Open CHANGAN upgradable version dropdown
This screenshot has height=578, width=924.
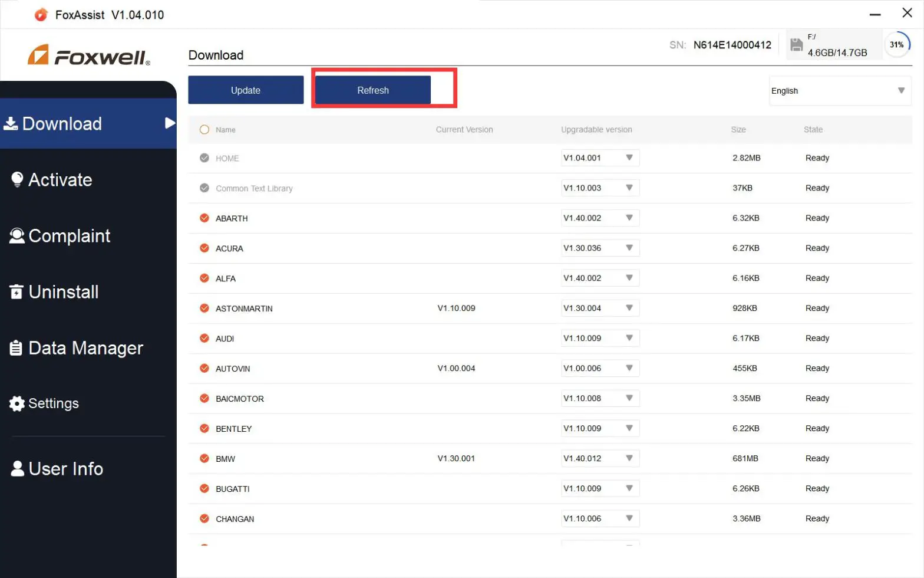(600, 518)
